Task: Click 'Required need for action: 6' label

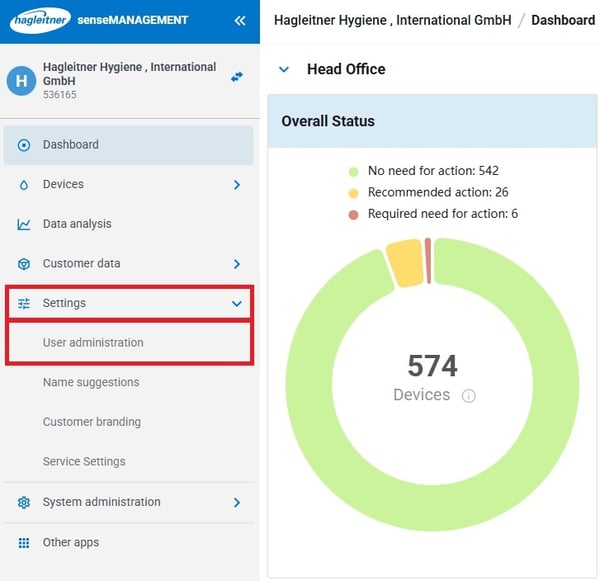Action: click(443, 214)
